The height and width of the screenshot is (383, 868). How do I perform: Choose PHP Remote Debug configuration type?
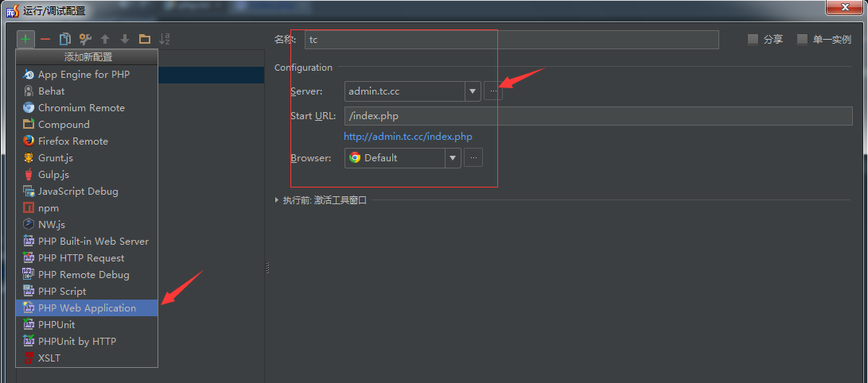coord(84,275)
